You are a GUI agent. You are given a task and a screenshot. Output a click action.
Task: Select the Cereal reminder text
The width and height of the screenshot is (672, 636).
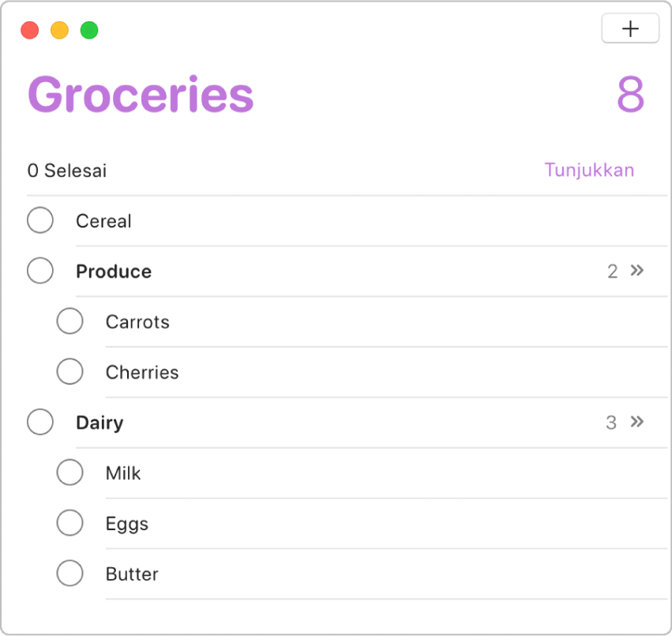(103, 221)
